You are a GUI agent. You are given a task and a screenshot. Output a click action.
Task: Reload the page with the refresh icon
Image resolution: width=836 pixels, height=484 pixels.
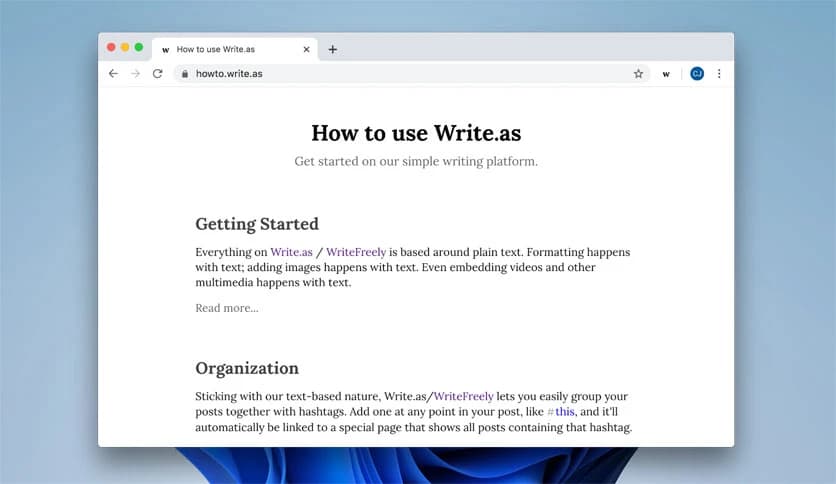(157, 74)
